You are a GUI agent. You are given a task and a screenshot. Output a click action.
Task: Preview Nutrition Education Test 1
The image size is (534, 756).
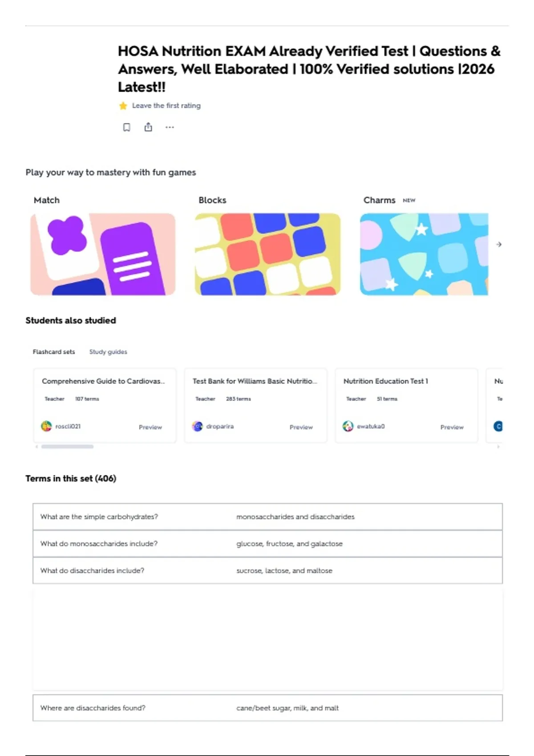(452, 427)
